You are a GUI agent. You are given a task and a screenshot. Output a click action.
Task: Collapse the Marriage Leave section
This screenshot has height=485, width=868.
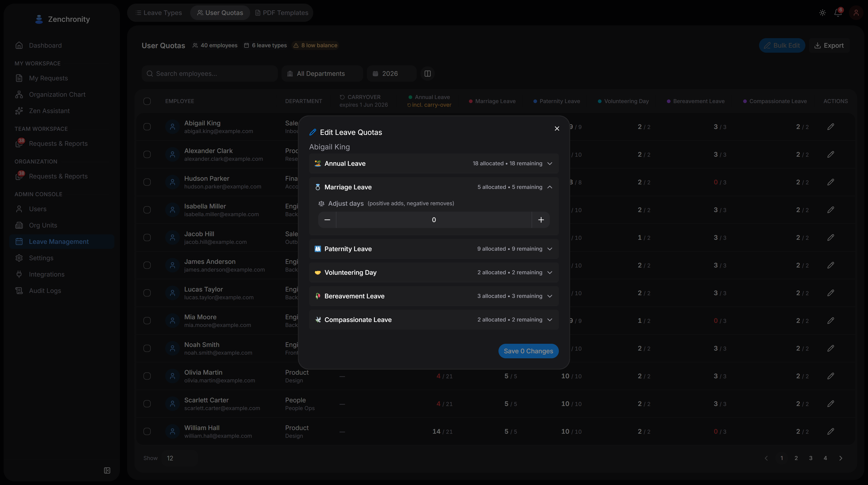(434, 187)
